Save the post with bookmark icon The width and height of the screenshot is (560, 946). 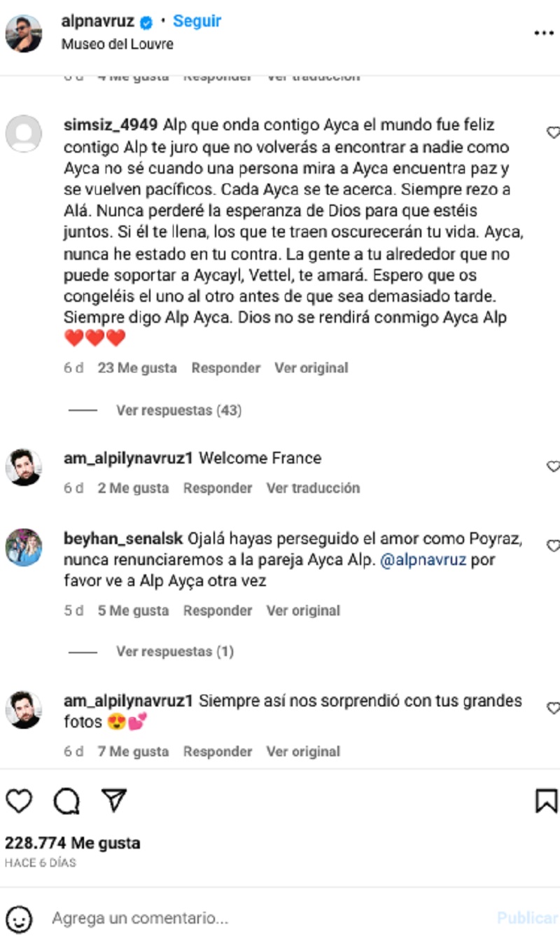click(x=546, y=801)
